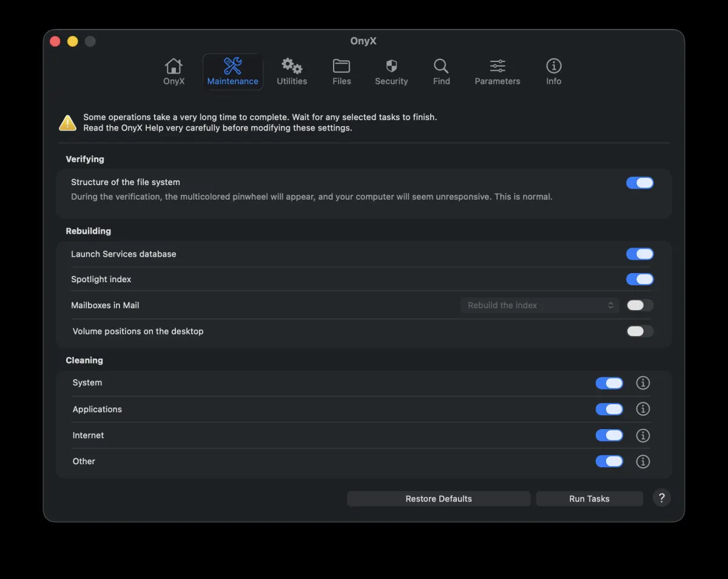Open the Utilities gears icon
Screen dimensions: 728x579
[x=292, y=72]
